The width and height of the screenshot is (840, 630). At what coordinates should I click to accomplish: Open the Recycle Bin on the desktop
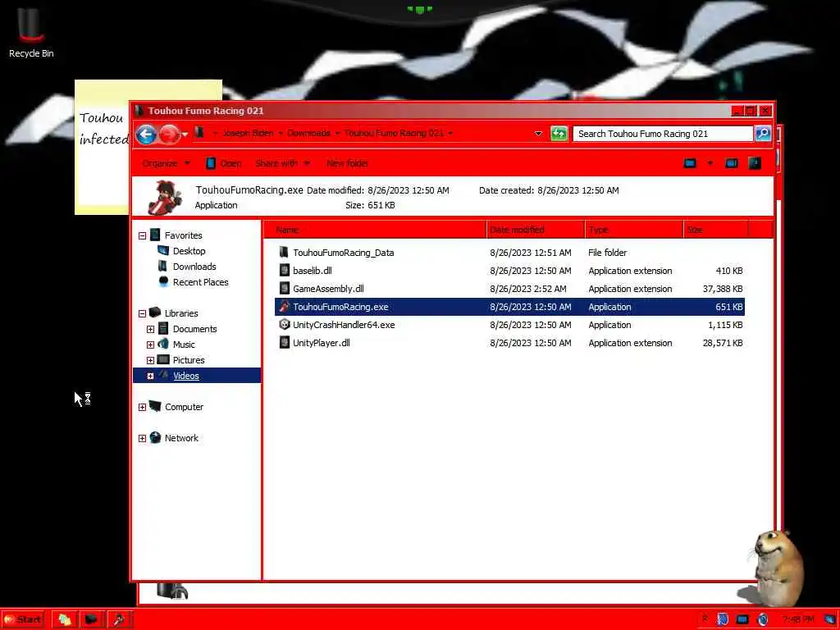click(31, 33)
